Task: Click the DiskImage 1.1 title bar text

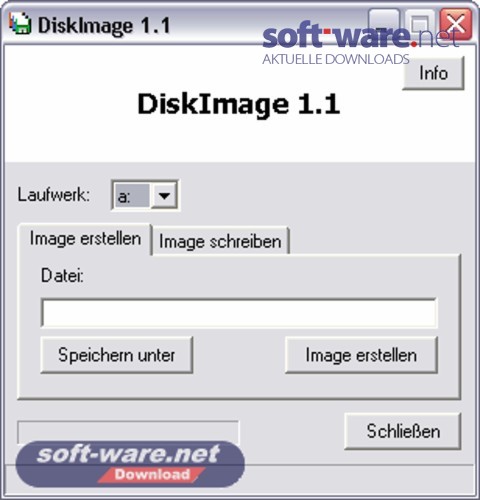Action: pyautogui.click(x=104, y=25)
